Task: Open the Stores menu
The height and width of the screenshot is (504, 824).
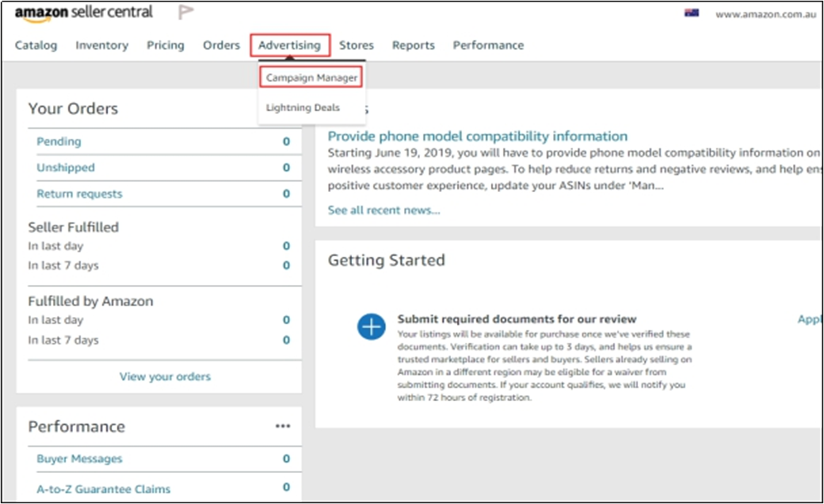Action: [x=356, y=45]
